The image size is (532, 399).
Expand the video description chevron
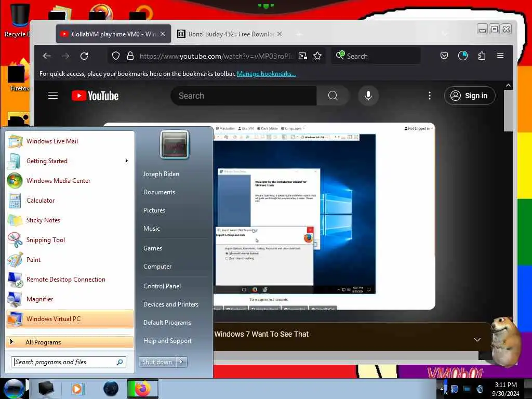[x=477, y=340]
